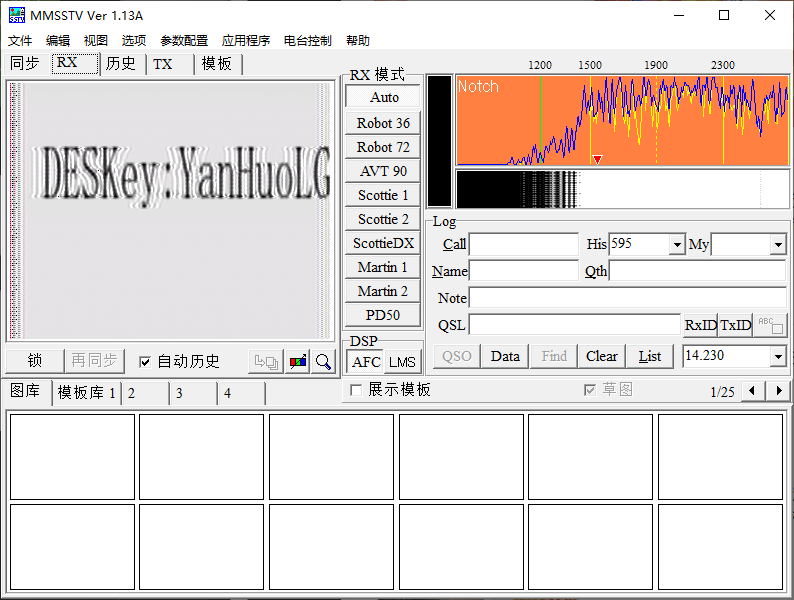Screen dimensions: 794x600
Task: Click the Clear log button
Action: click(x=602, y=356)
